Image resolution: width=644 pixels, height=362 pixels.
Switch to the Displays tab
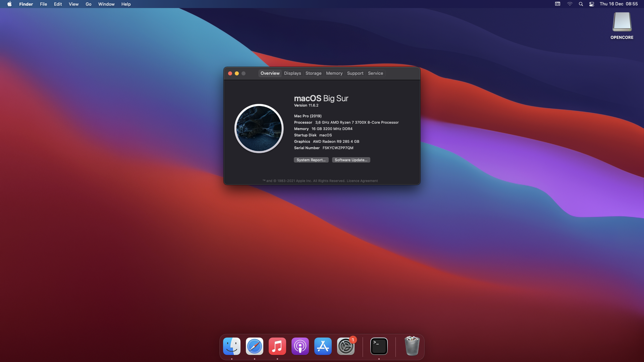click(x=292, y=73)
